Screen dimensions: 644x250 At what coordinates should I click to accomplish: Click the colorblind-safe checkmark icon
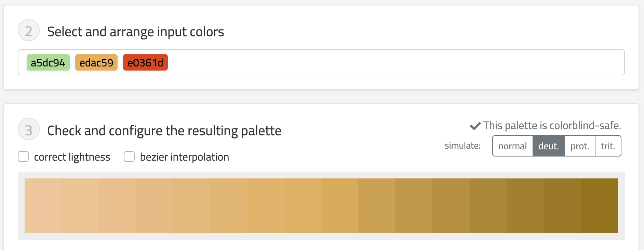[475, 126]
